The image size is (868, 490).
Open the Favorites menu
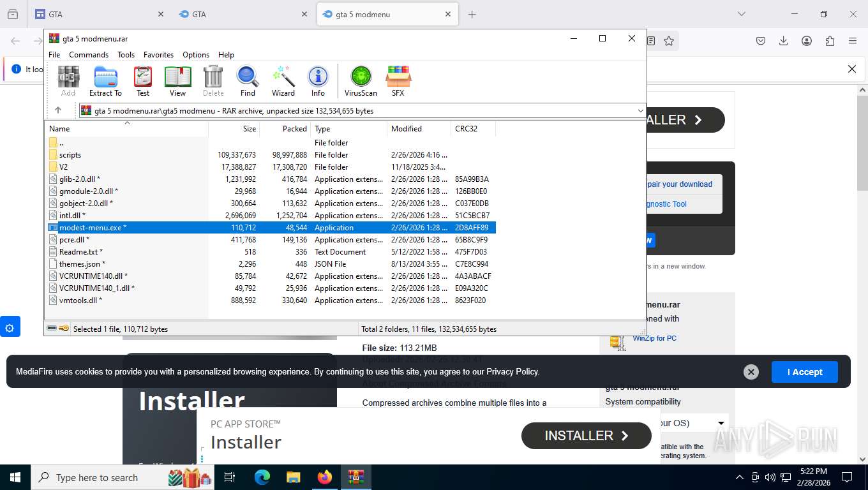158,55
